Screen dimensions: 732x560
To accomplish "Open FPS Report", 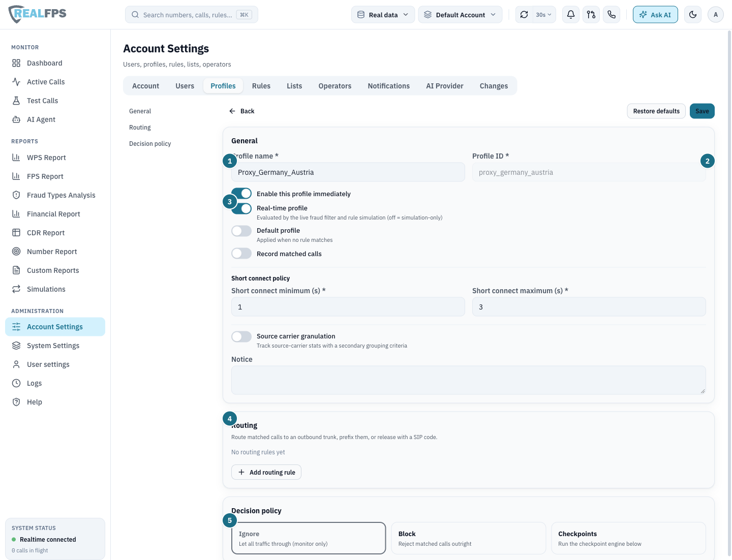I will coord(55,176).
